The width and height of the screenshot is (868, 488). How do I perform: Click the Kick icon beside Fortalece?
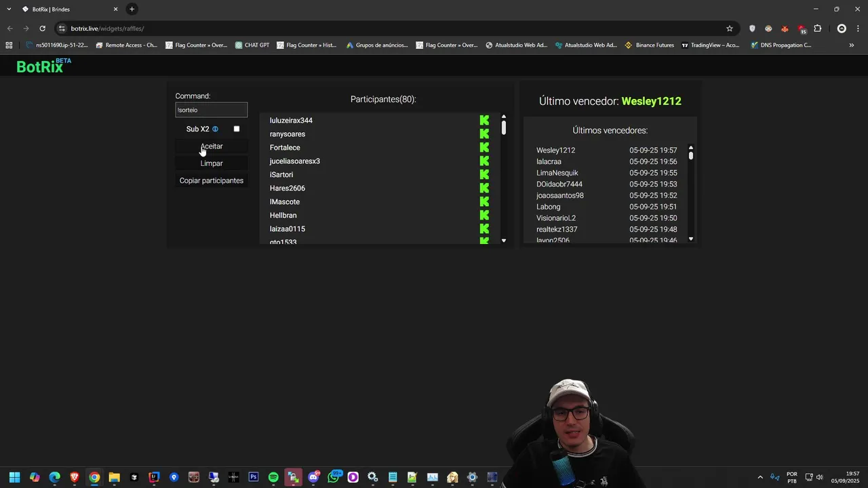pos(484,147)
